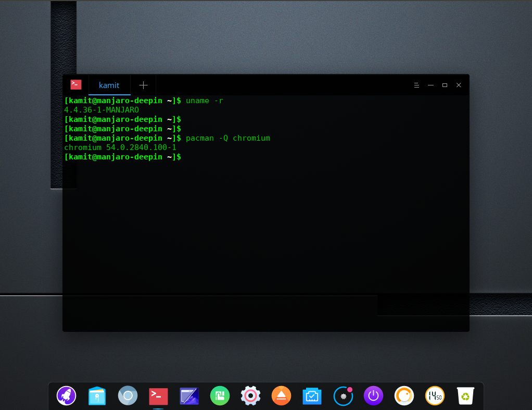
Task: Open Deepin Terminal from the dock
Action: (x=158, y=396)
